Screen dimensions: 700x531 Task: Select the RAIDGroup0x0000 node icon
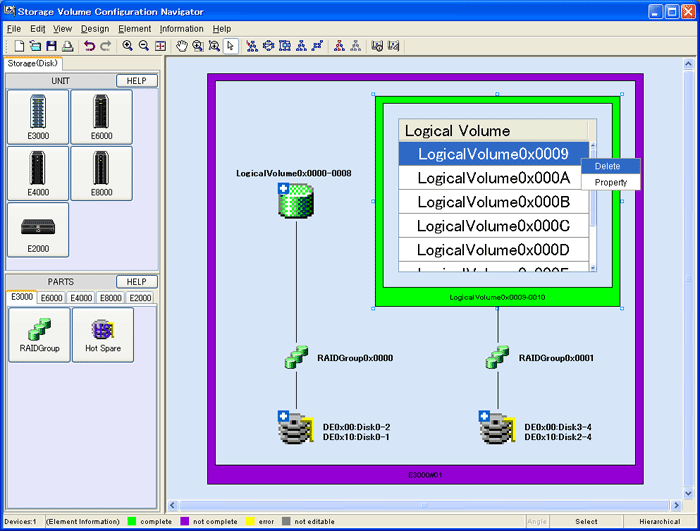[296, 357]
